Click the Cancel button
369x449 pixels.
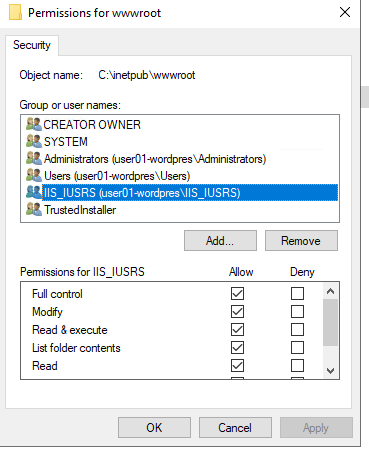235,427
